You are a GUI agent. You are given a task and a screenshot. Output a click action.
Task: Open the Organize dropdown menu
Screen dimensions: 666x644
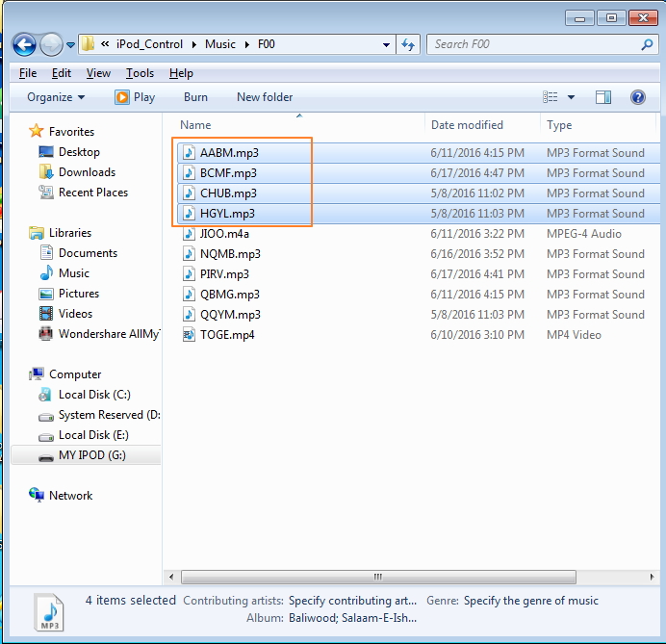point(56,97)
